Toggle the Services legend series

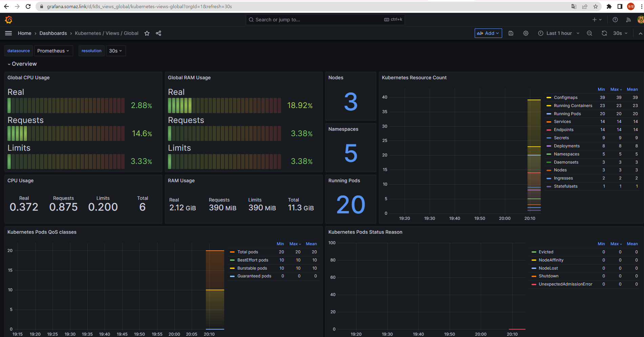coord(562,122)
